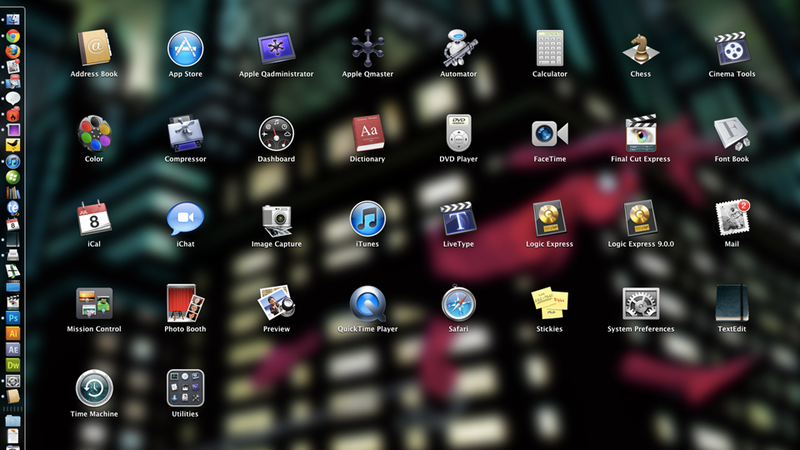Open Photoshop from the dock
The height and width of the screenshot is (450, 800).
tap(13, 318)
